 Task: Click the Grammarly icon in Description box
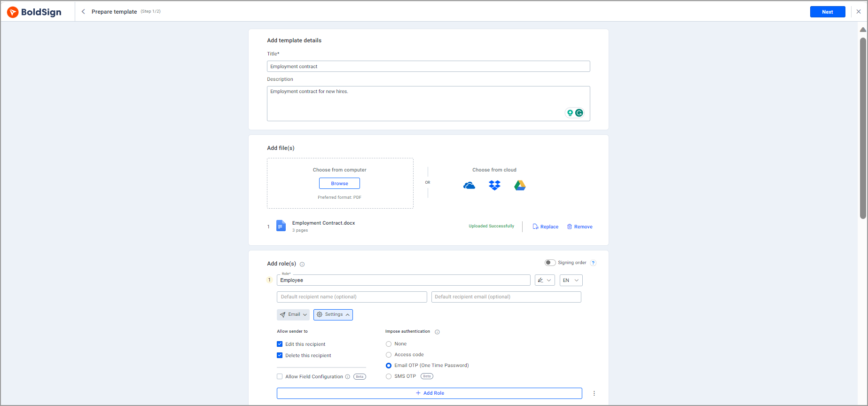579,113
